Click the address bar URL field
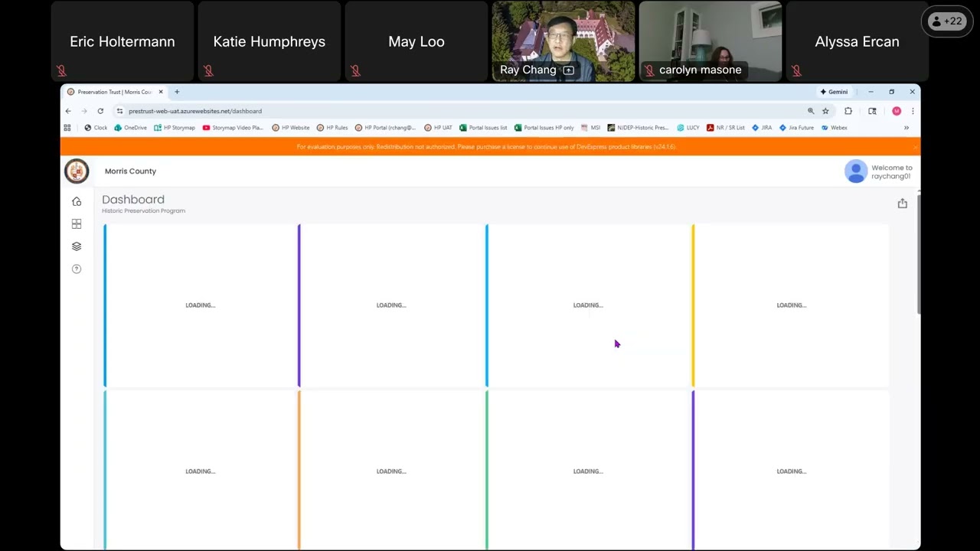The width and height of the screenshot is (980, 551). coord(459,111)
